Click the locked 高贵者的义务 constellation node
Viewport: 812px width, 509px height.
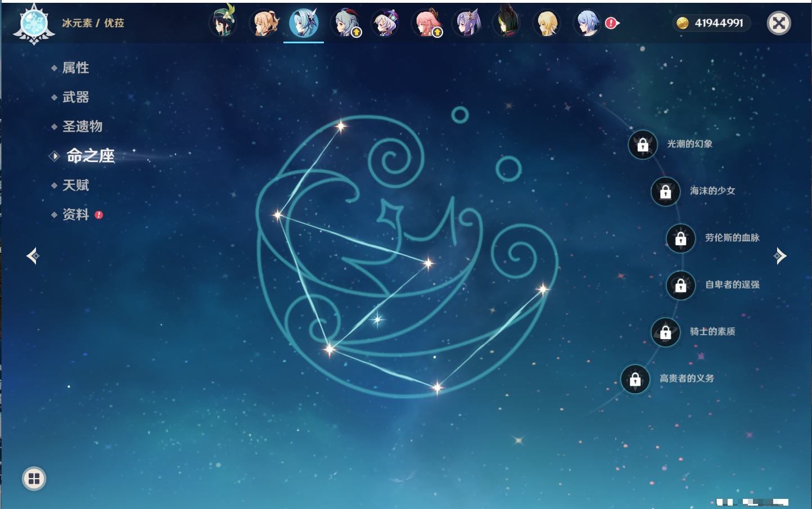(x=635, y=379)
